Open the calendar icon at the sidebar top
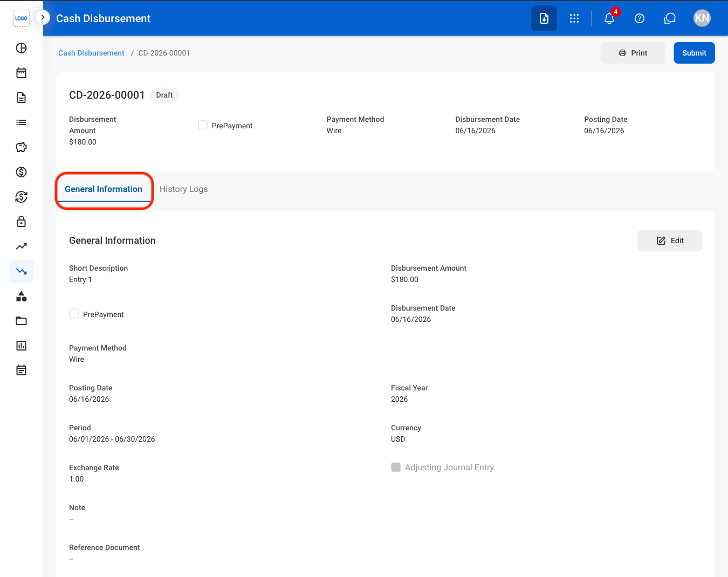 21,73
